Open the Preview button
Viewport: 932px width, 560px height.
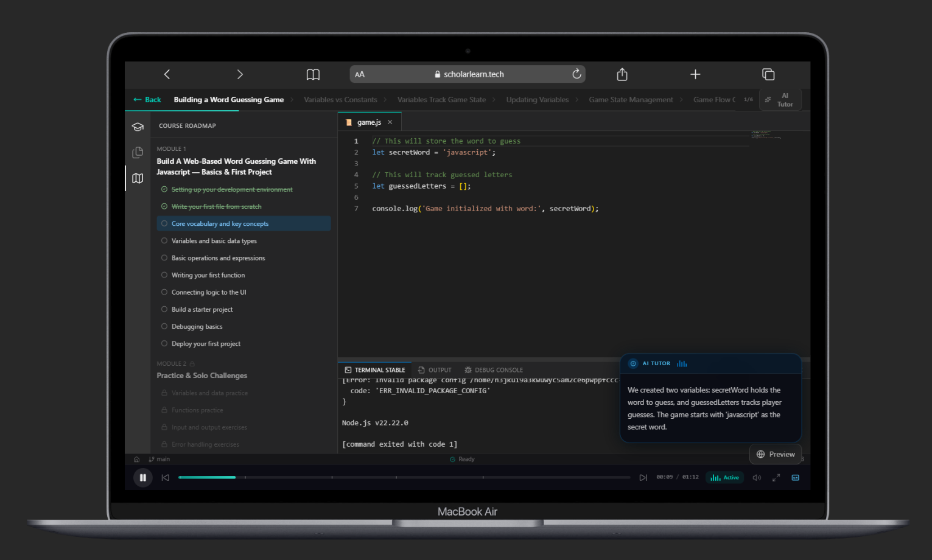776,454
